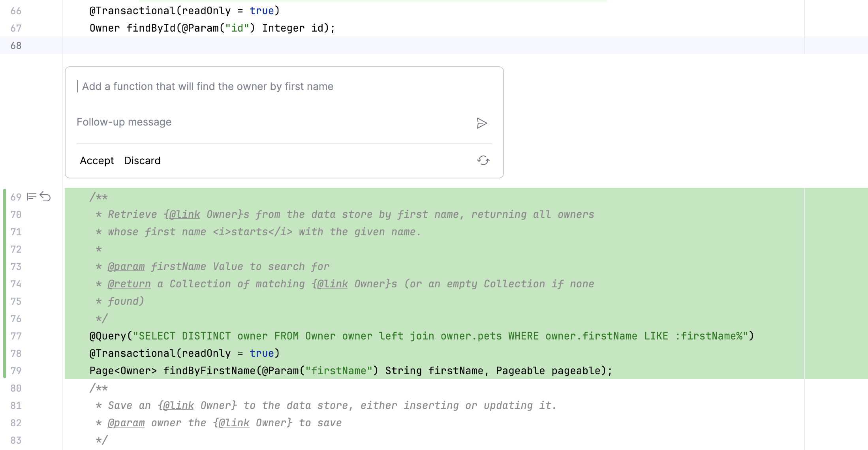Click line number 68 in the gutter
Viewport: 868px width, 450px height.
16,45
